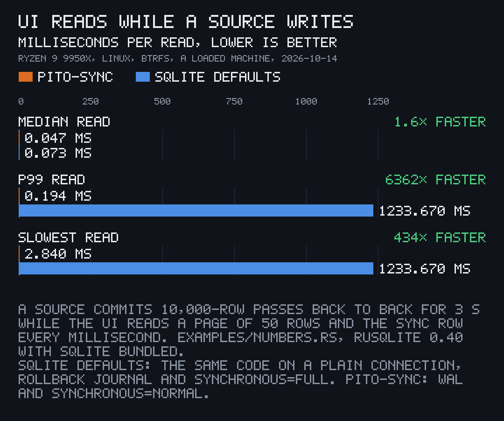Click the footnote line starting A SOURCE COMMITS
The height and width of the screenshot is (421, 504).
[x=249, y=309]
